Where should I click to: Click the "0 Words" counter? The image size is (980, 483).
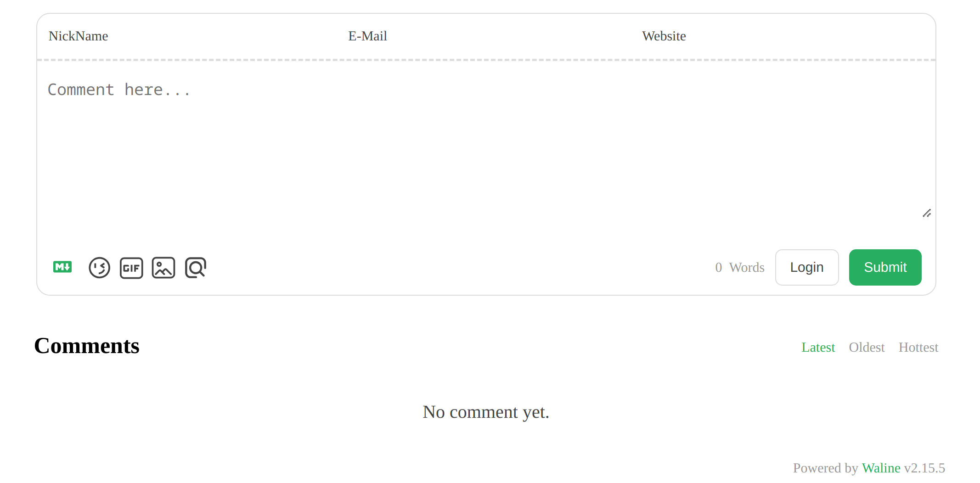[x=739, y=267]
